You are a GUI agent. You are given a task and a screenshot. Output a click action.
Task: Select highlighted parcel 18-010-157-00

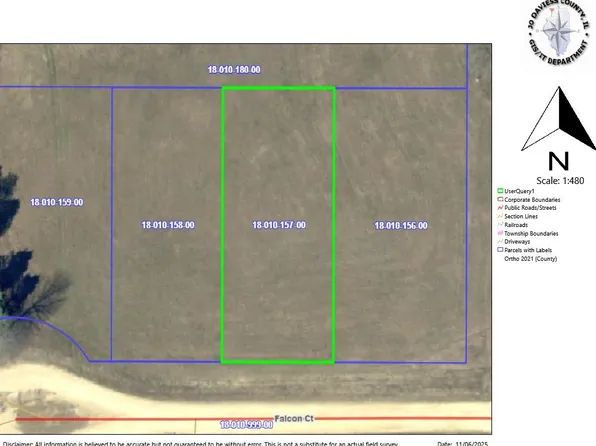pyautogui.click(x=279, y=225)
